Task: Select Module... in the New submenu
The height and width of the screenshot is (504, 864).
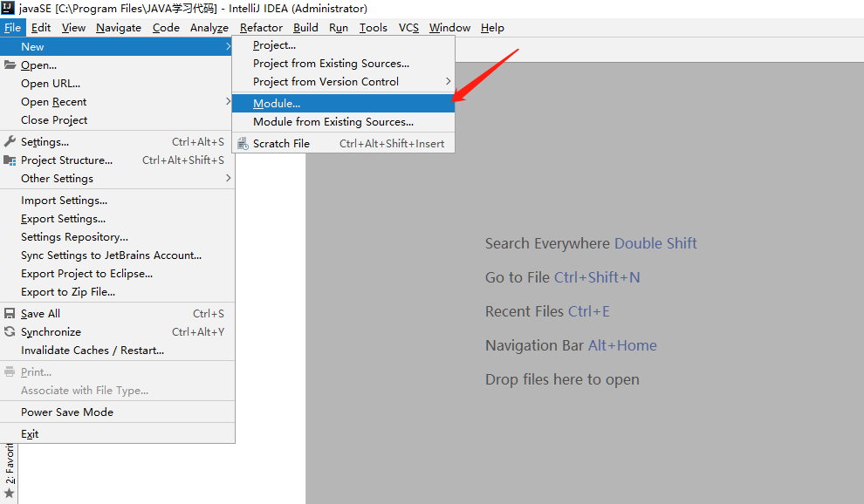Action: point(343,103)
